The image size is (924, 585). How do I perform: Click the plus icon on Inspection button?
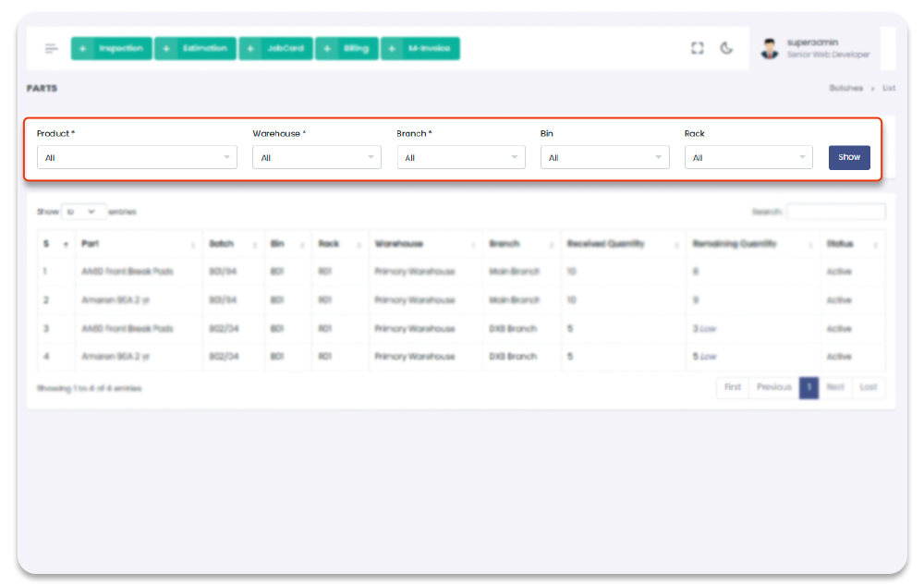pyautogui.click(x=83, y=49)
